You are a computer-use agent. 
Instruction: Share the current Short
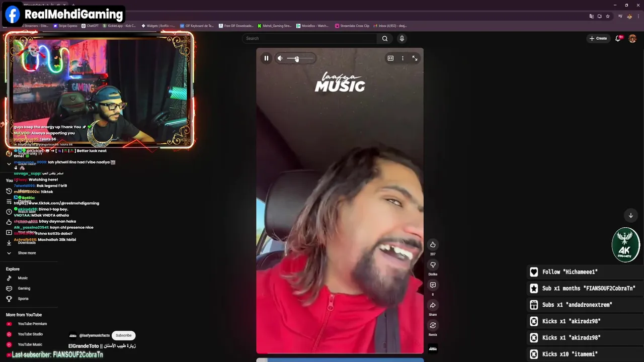[433, 305]
